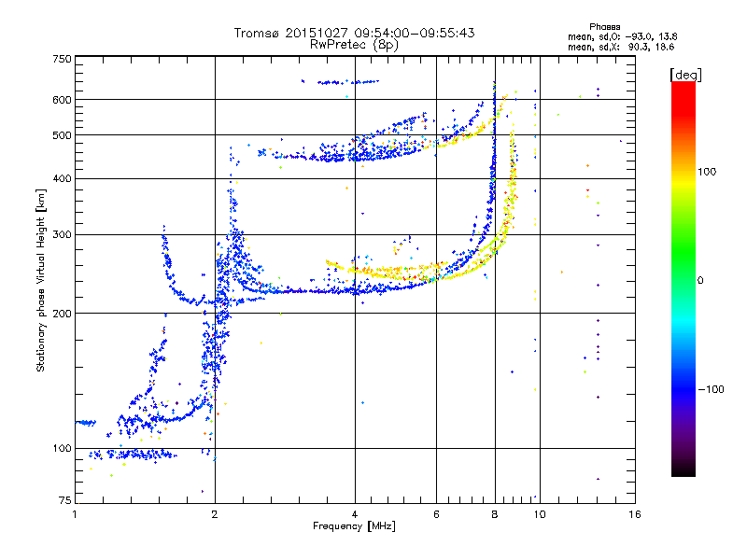Click the y-axis tick label '200'

pyautogui.click(x=62, y=314)
